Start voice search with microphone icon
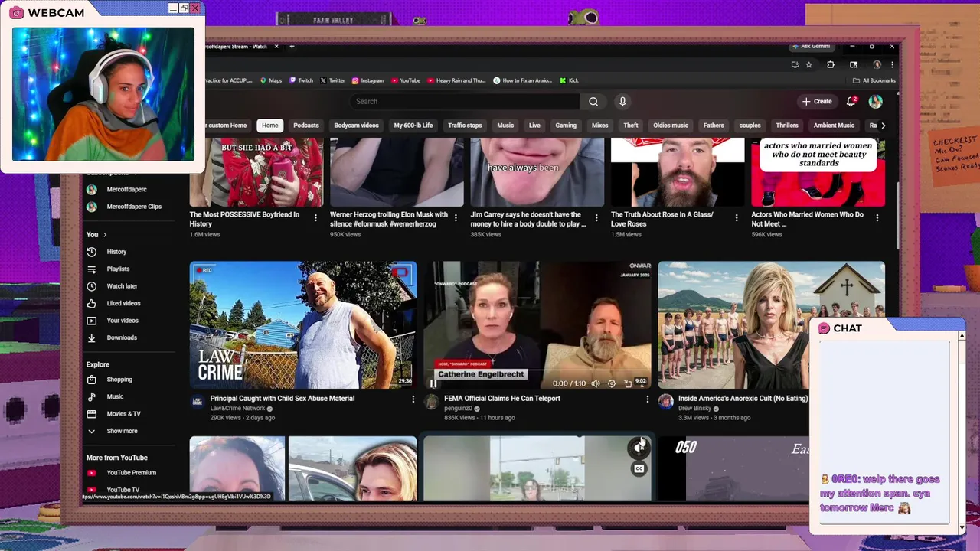This screenshot has height=551, width=980. (622, 101)
